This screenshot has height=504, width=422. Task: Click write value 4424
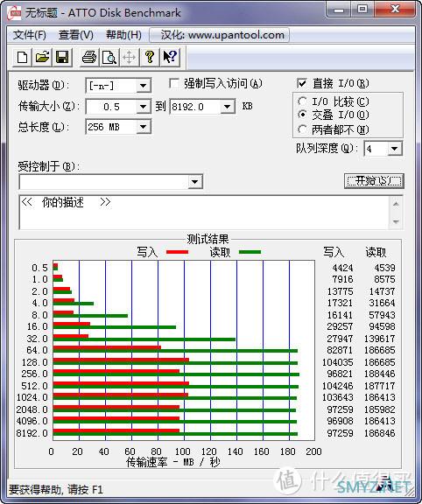342,268
